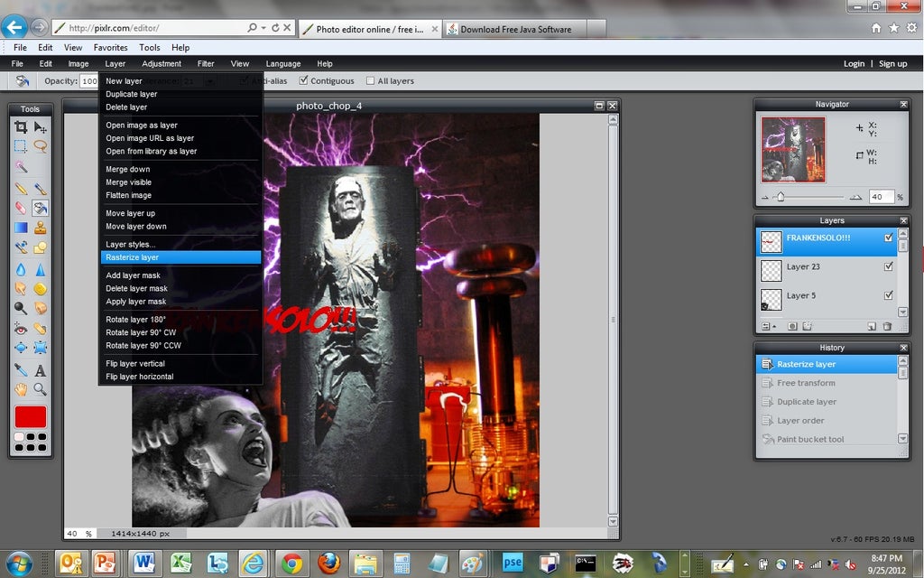Select the Pencil tool
924x578 pixels.
21,189
